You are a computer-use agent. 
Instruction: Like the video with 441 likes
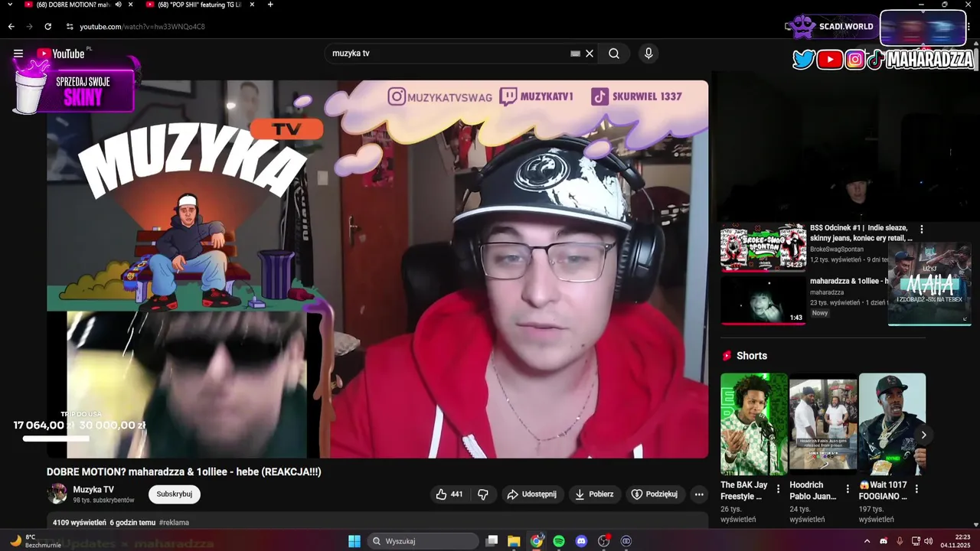[x=449, y=494]
